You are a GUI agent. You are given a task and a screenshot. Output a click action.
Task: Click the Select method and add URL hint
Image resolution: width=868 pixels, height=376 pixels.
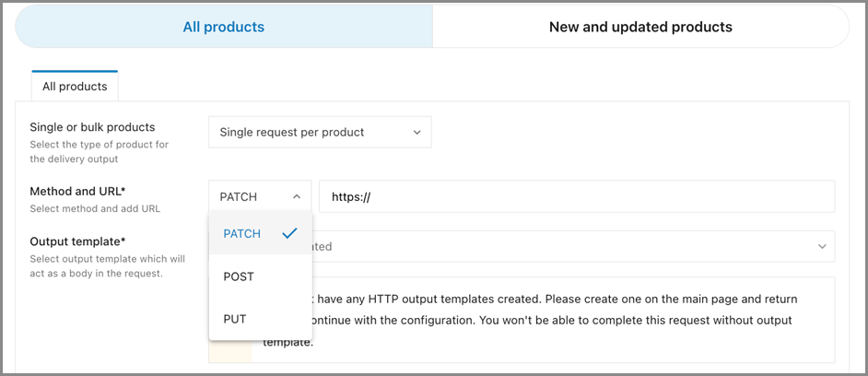(95, 209)
